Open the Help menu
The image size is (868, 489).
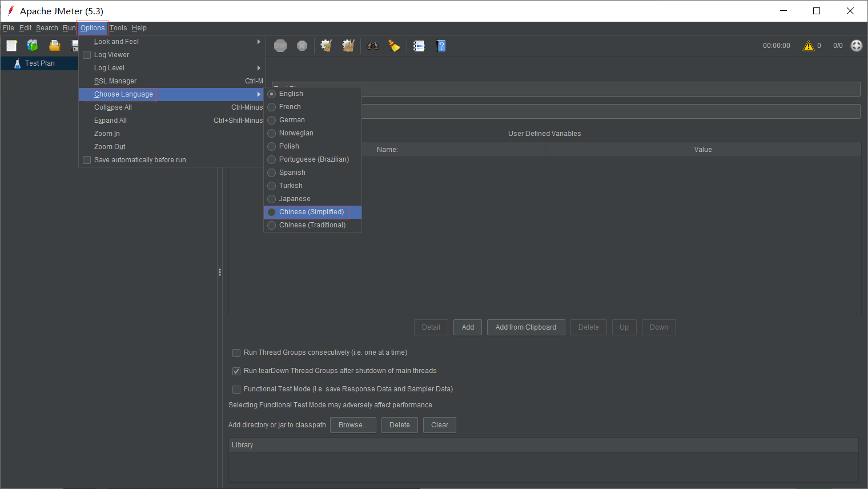point(139,28)
